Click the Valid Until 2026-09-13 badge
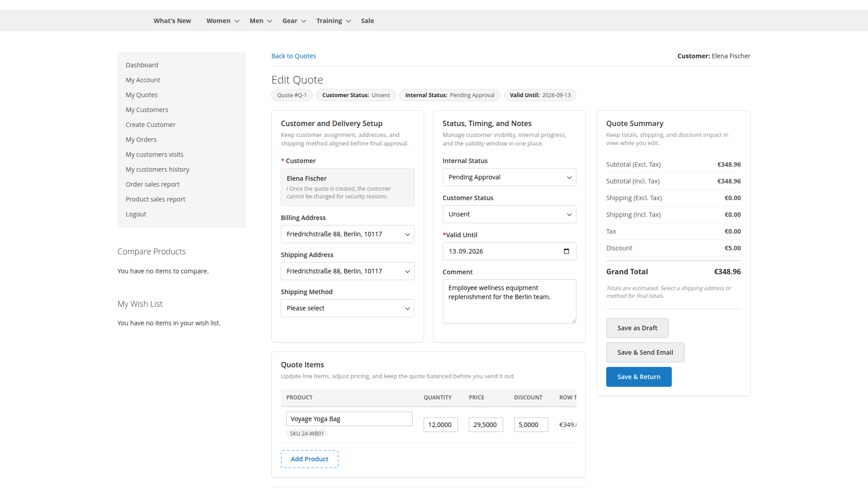The image size is (868, 488). [x=540, y=95]
